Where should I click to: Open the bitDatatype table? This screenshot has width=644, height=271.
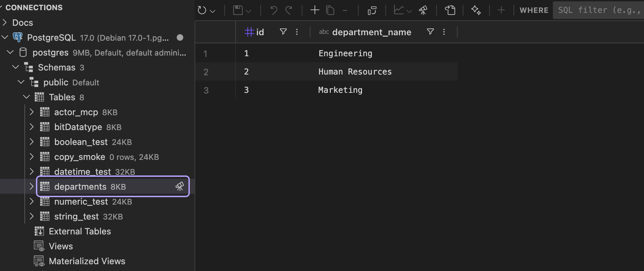pyautogui.click(x=78, y=127)
